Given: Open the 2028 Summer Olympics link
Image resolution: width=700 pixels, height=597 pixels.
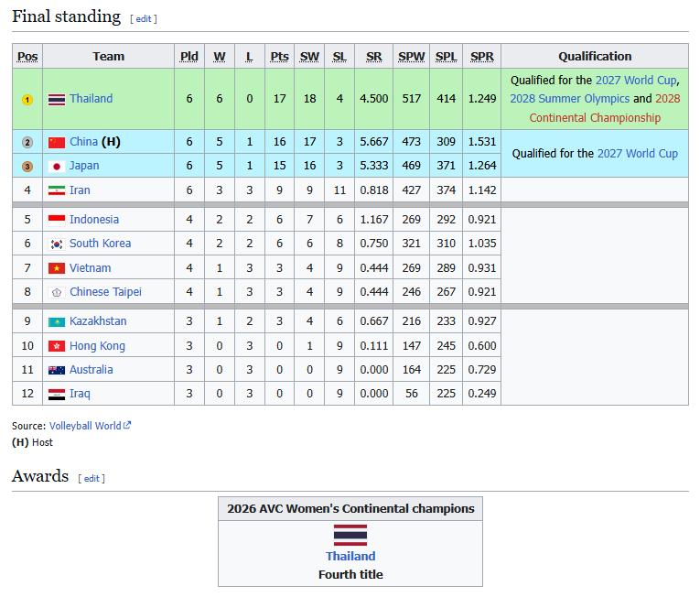Looking at the screenshot, I should click(x=570, y=98).
